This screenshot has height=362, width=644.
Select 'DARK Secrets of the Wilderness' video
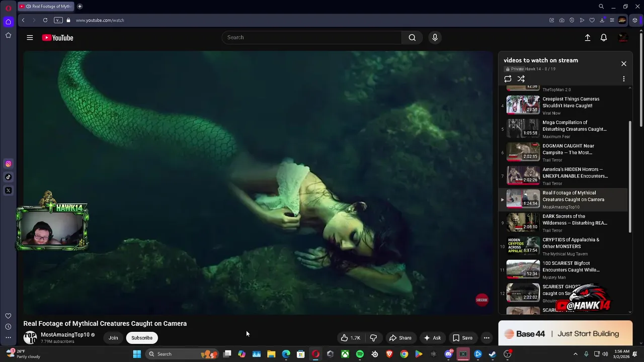pos(563,223)
